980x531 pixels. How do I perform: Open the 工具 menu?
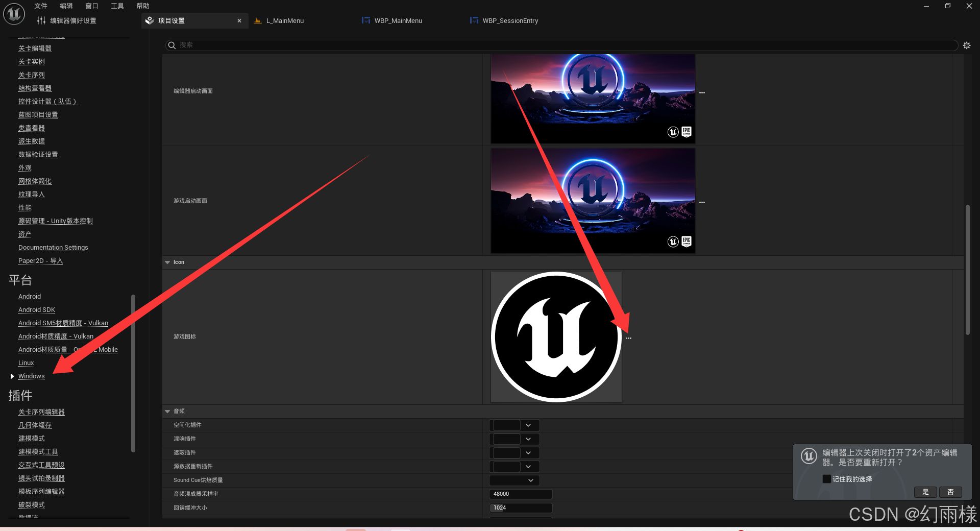[x=117, y=6]
